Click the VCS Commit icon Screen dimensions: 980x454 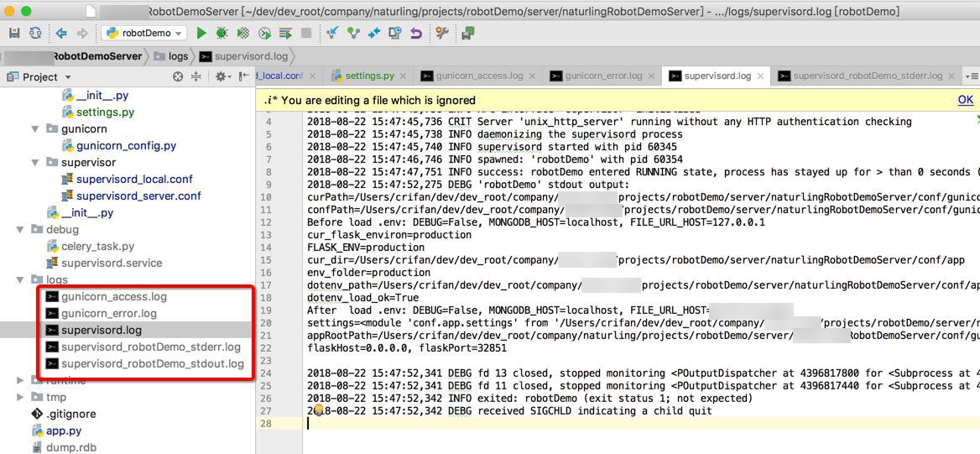click(354, 33)
